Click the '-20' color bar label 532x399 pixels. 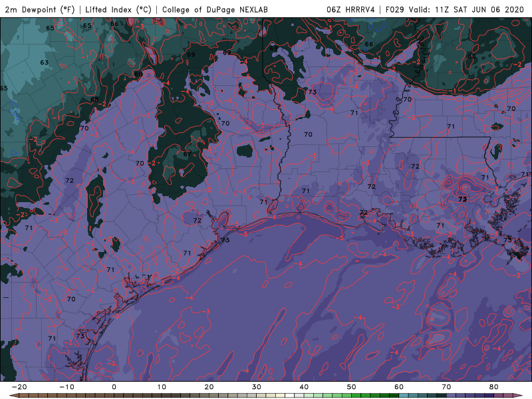tap(19, 387)
